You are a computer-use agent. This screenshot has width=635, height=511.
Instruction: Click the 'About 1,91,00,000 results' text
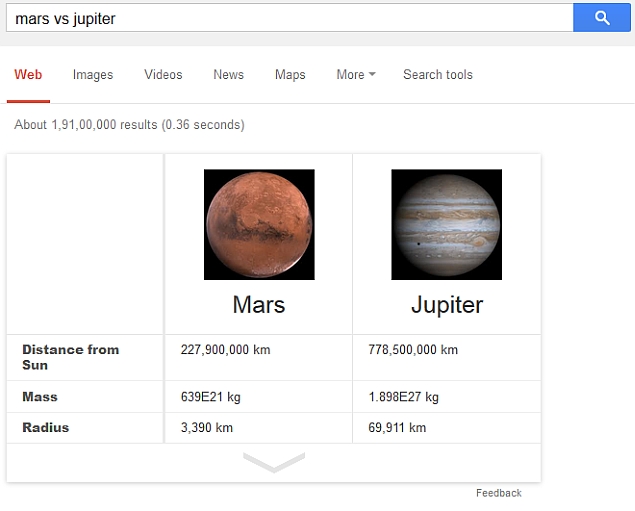(x=85, y=125)
